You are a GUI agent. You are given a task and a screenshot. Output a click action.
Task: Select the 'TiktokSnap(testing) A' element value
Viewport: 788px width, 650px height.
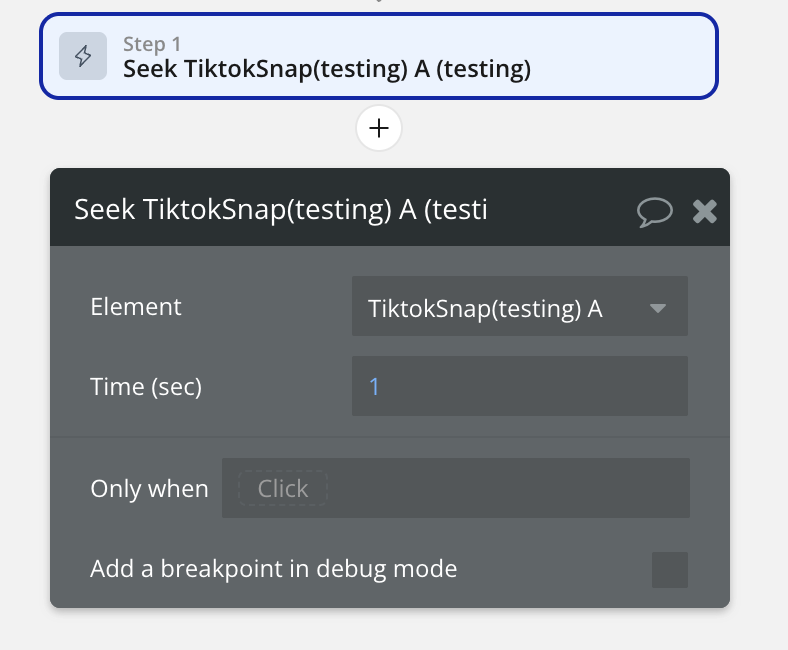click(x=485, y=308)
